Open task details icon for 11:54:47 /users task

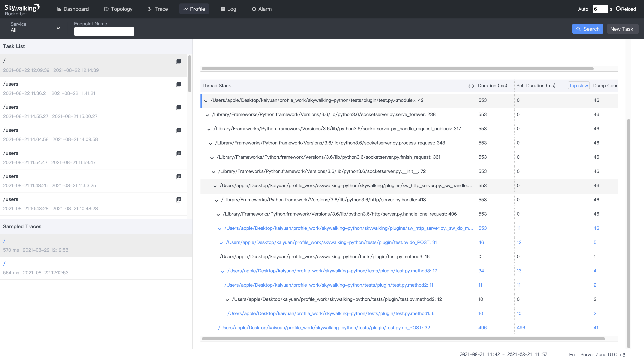(x=179, y=154)
